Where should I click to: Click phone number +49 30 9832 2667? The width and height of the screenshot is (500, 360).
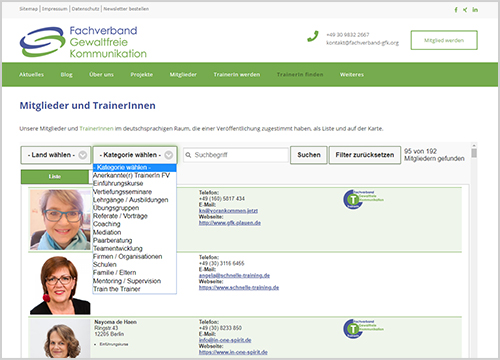(x=348, y=35)
